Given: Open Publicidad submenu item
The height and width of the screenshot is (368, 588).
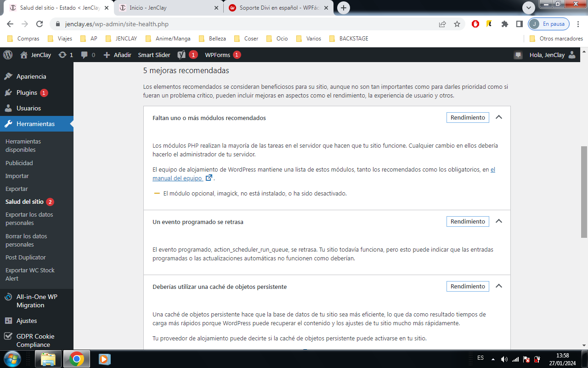Looking at the screenshot, I should (19, 163).
